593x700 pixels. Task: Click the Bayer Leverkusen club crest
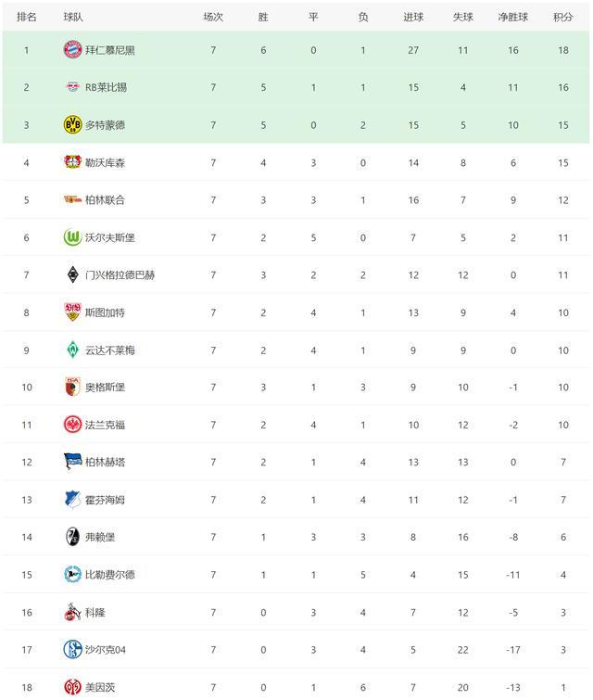click(x=72, y=162)
